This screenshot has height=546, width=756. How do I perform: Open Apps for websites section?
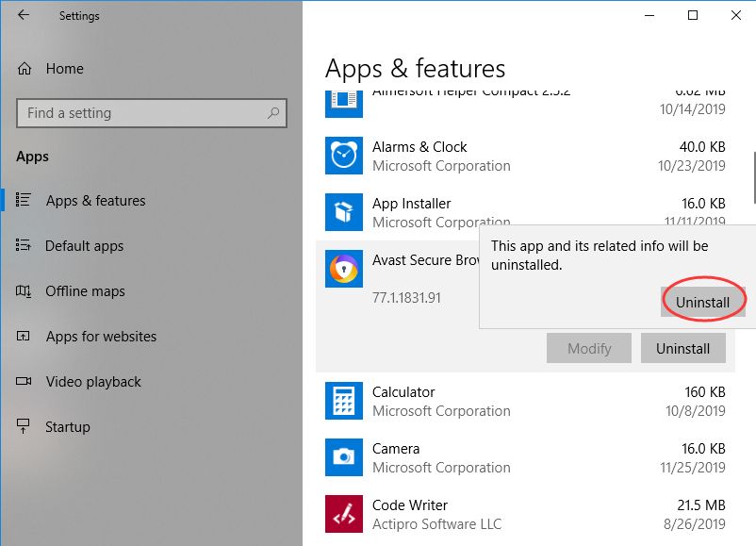point(101,337)
